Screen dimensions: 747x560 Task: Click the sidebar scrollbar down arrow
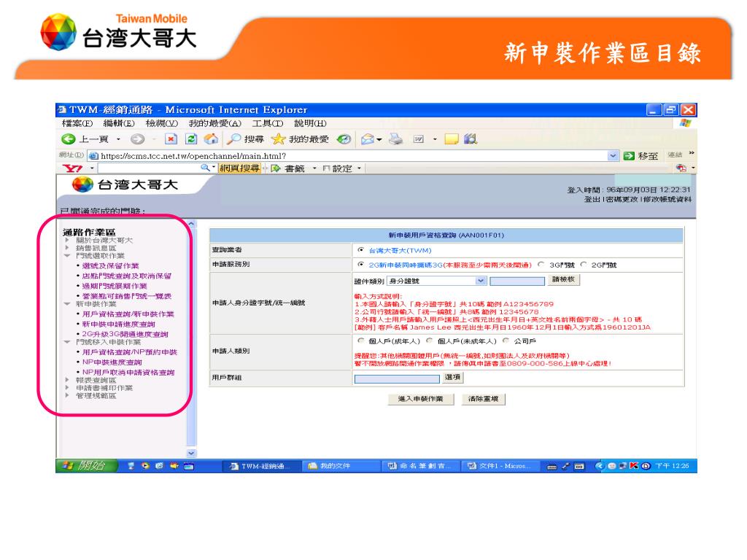[x=191, y=453]
